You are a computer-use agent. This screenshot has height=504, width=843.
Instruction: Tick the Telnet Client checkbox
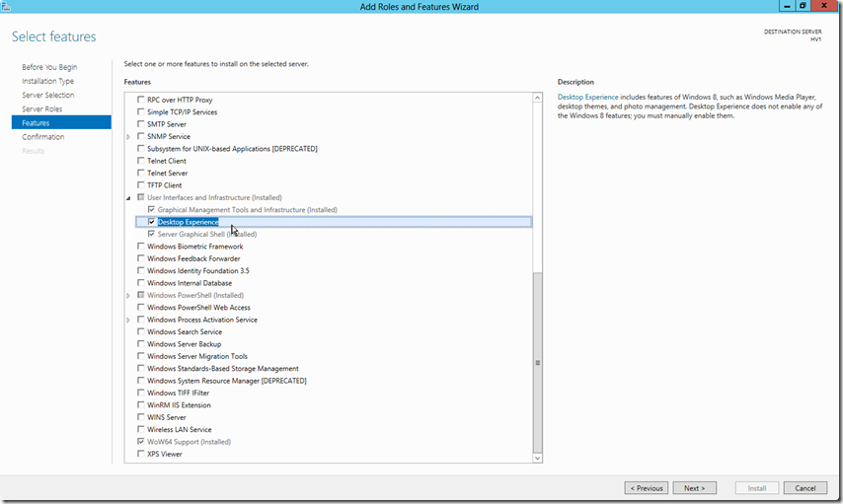point(141,161)
